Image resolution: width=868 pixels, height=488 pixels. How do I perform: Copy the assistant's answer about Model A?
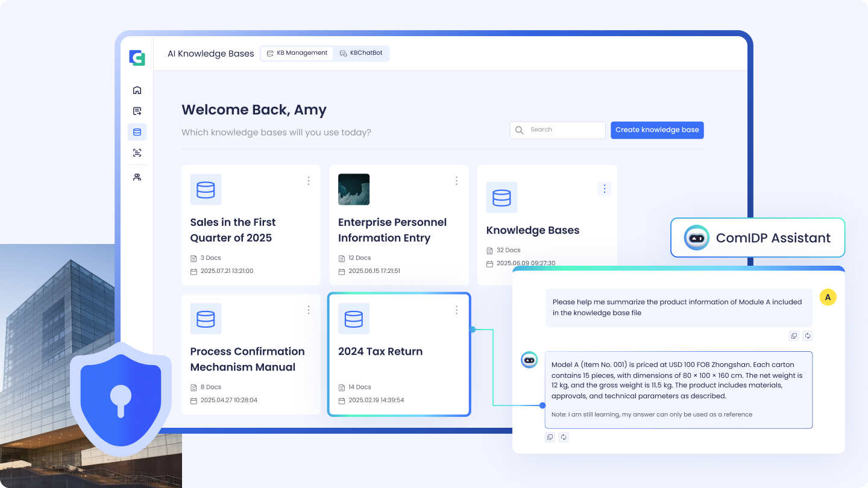tap(550, 437)
